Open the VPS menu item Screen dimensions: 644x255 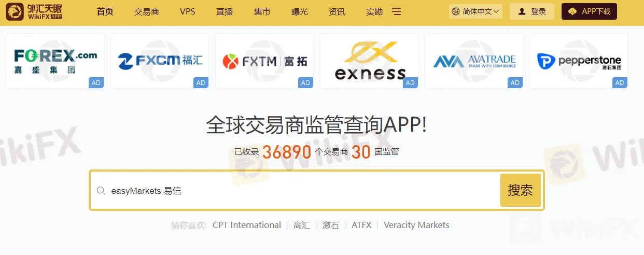[188, 11]
